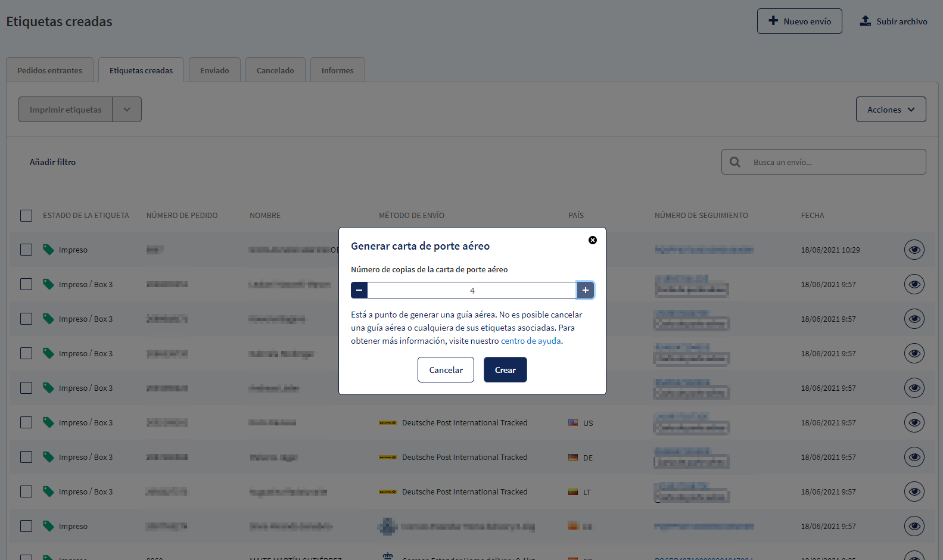943x560 pixels.
Task: Click eye icon on third Box 3 row
Action: [914, 353]
